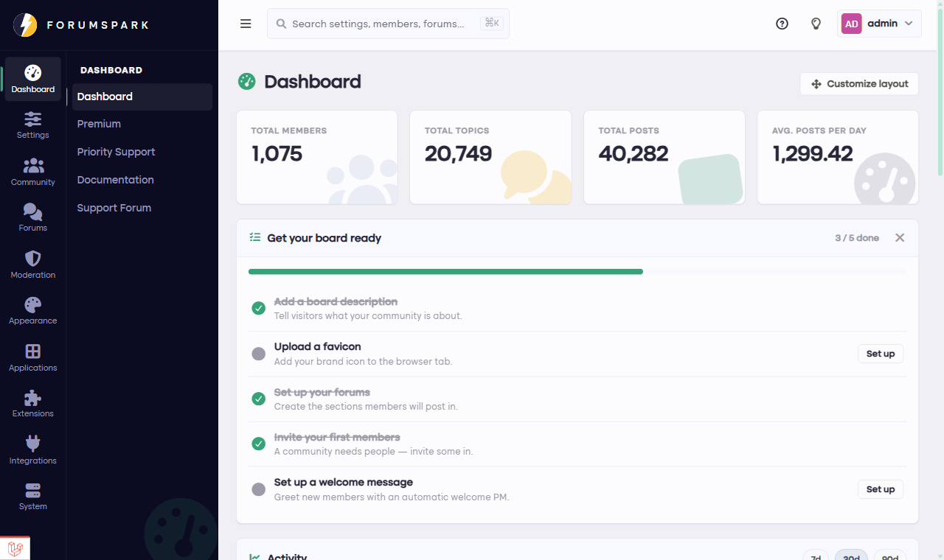Open the Integrations plug section

(x=33, y=450)
